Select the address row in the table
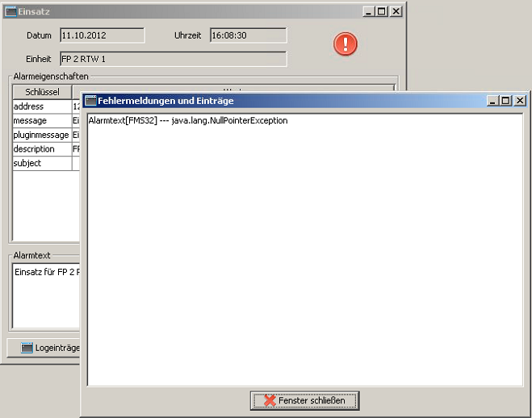Viewport: 532px width, 418px height. pos(41,107)
